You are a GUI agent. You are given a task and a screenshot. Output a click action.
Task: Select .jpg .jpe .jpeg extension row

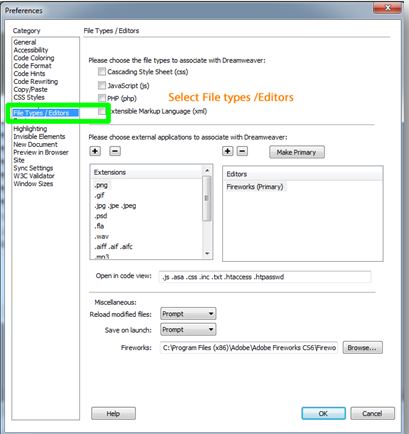tap(115, 206)
